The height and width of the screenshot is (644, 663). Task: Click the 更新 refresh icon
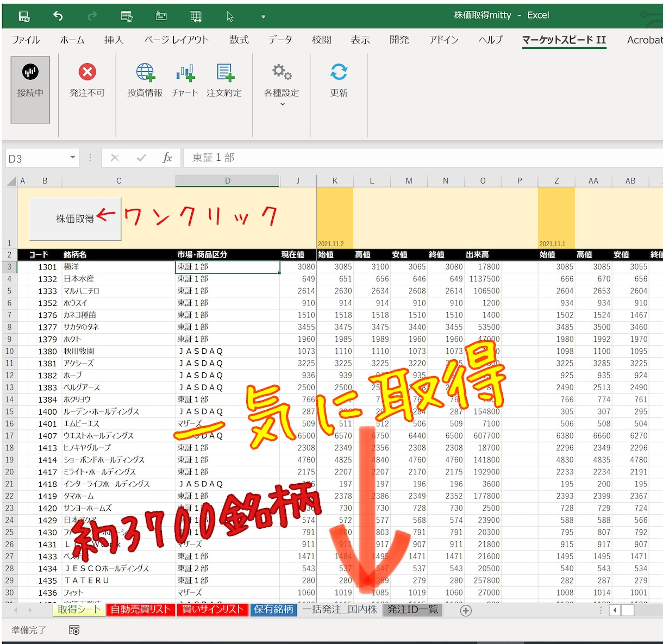(339, 72)
